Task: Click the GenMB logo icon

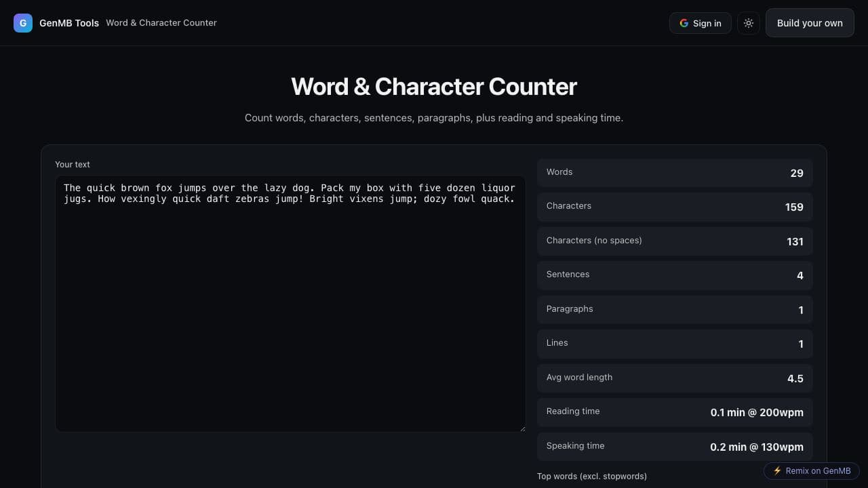Action: tap(23, 23)
